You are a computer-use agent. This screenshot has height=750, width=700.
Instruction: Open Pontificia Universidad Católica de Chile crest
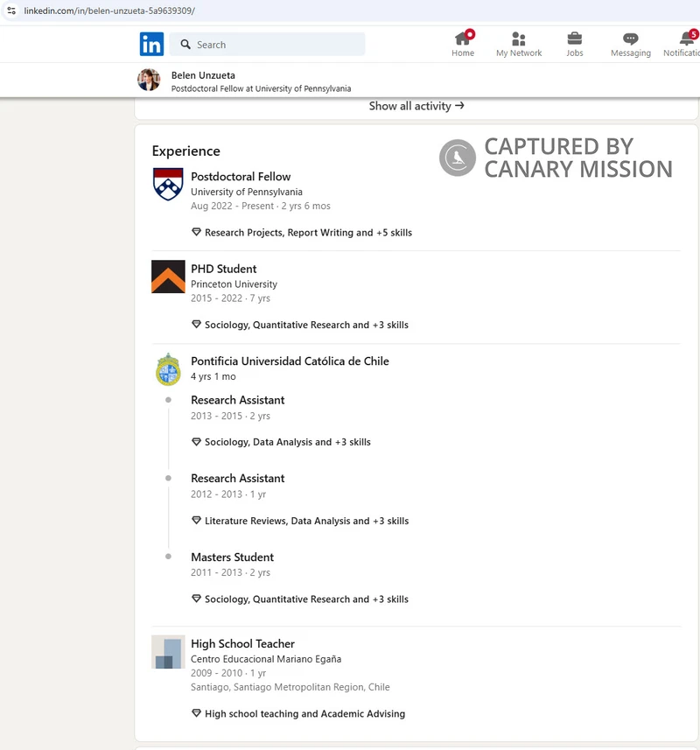pos(168,369)
